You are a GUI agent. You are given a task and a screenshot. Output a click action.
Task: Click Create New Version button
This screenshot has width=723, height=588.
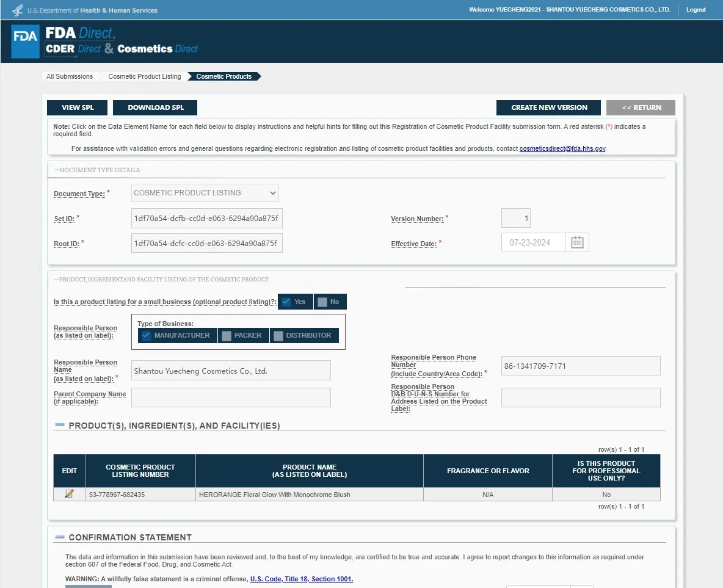(x=548, y=107)
